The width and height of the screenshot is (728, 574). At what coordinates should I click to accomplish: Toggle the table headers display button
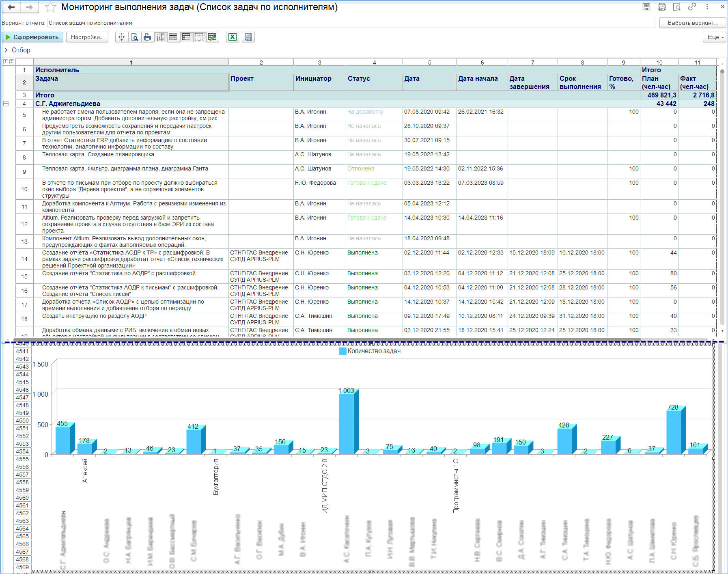click(x=186, y=37)
